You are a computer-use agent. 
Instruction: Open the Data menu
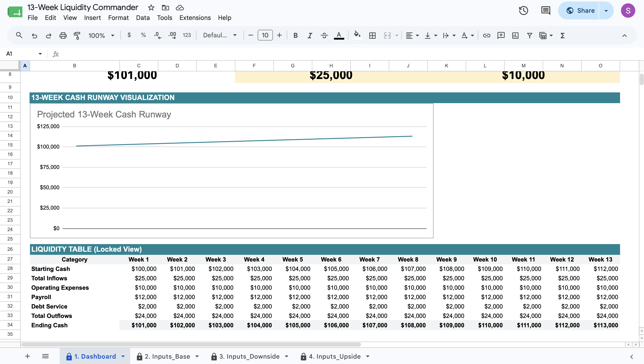[x=143, y=18]
